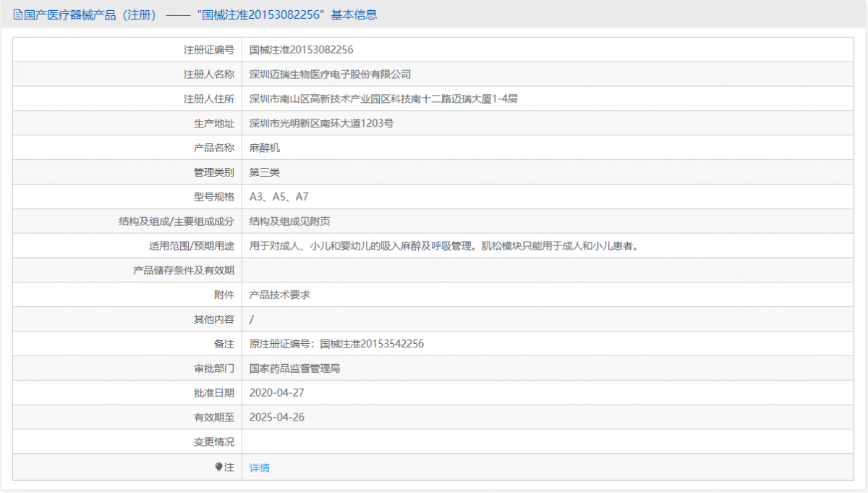Click the 管理类别 label
This screenshot has height=493, width=868.
point(214,172)
